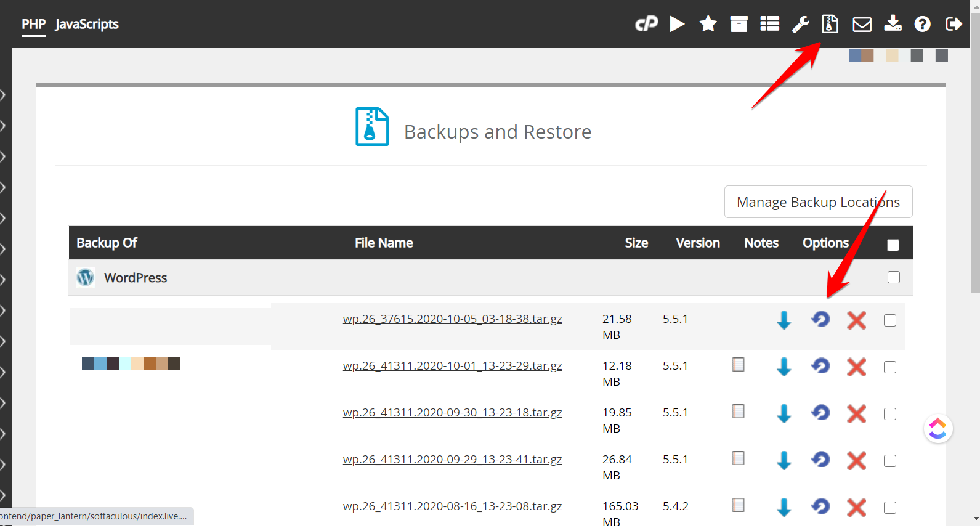
Task: Open file wp.26_41311.2020-10-01_13-23-29.tar.gz
Action: [x=452, y=366]
